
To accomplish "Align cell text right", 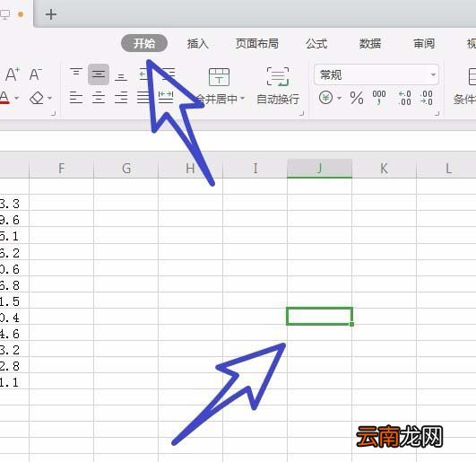I will pos(121,98).
